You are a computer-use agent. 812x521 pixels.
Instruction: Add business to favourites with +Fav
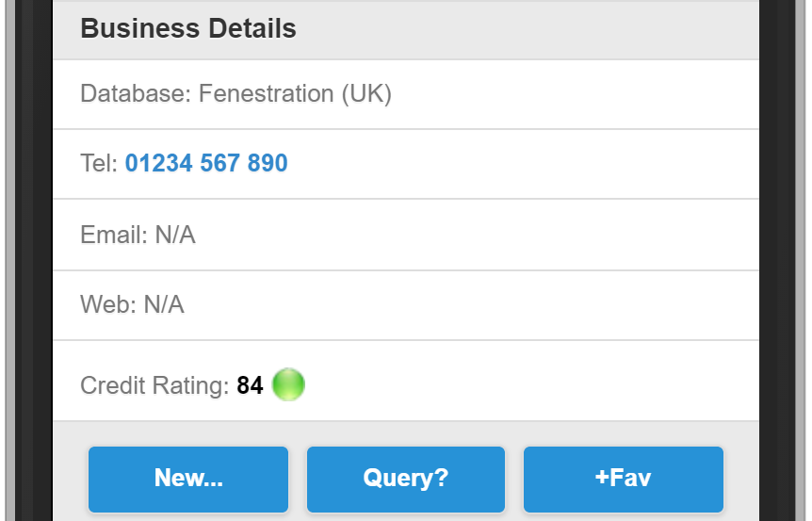(x=623, y=478)
